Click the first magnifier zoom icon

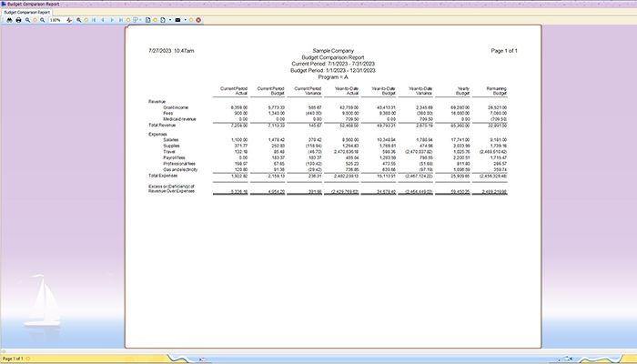27,20
